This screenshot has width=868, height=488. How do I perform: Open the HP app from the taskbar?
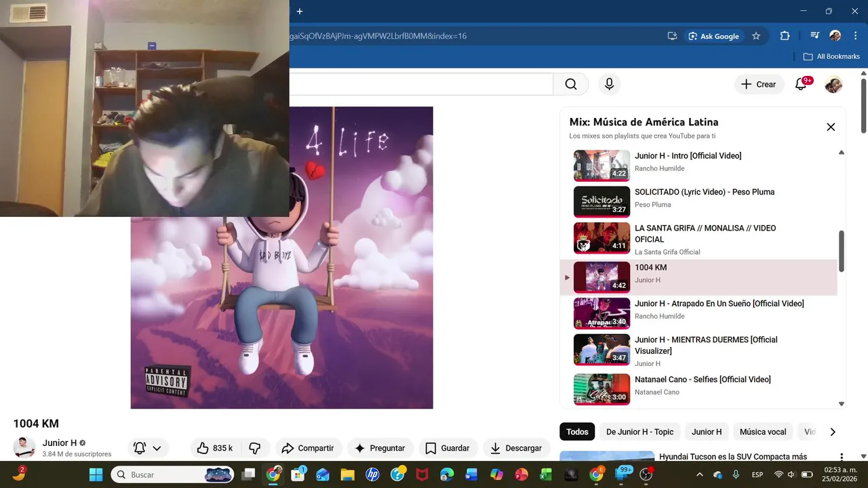pos(372,474)
